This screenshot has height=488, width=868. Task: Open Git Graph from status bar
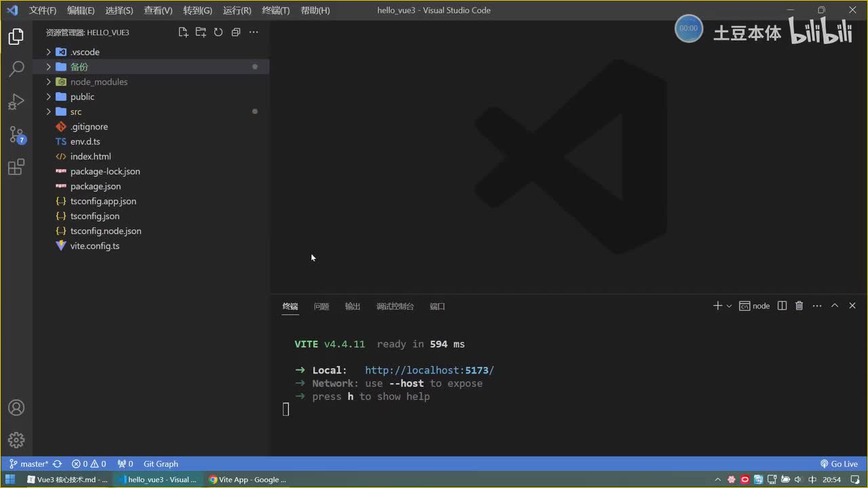[161, 464]
